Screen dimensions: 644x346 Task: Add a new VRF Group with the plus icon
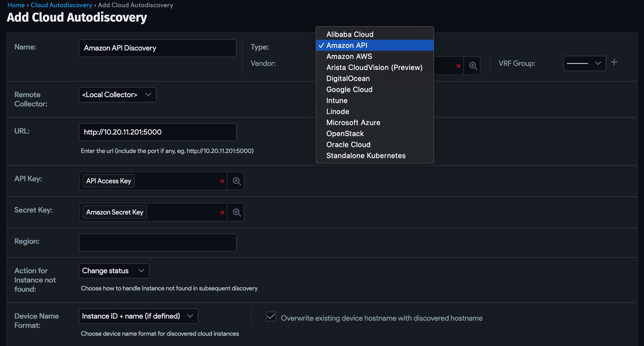pyautogui.click(x=614, y=62)
